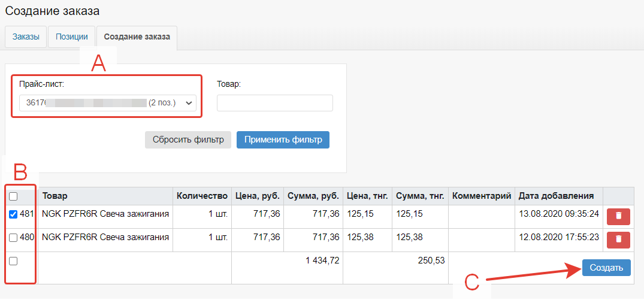Select the Создание заказа tab
The image size is (644, 300).
[137, 37]
